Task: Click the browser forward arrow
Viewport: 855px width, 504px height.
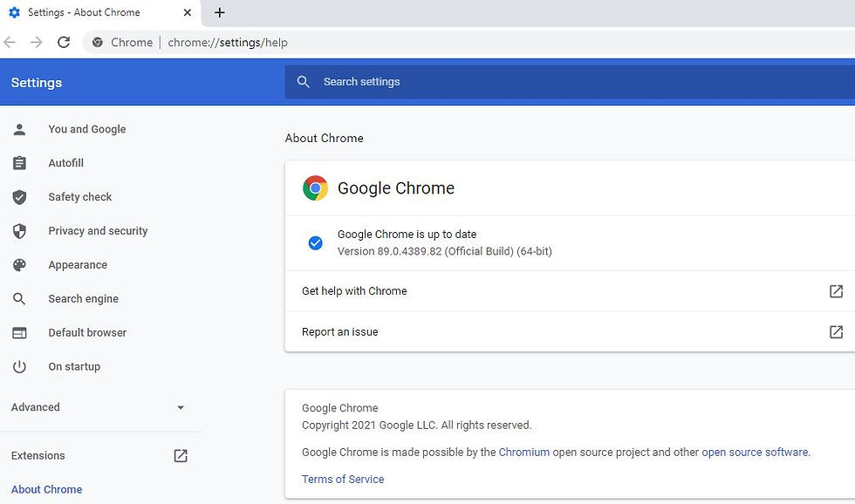Action: 36,42
